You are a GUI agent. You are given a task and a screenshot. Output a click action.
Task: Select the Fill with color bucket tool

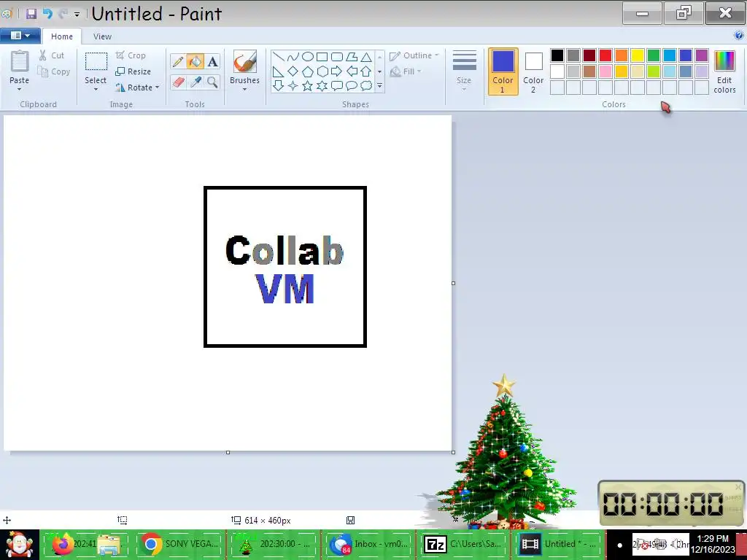[x=195, y=61]
